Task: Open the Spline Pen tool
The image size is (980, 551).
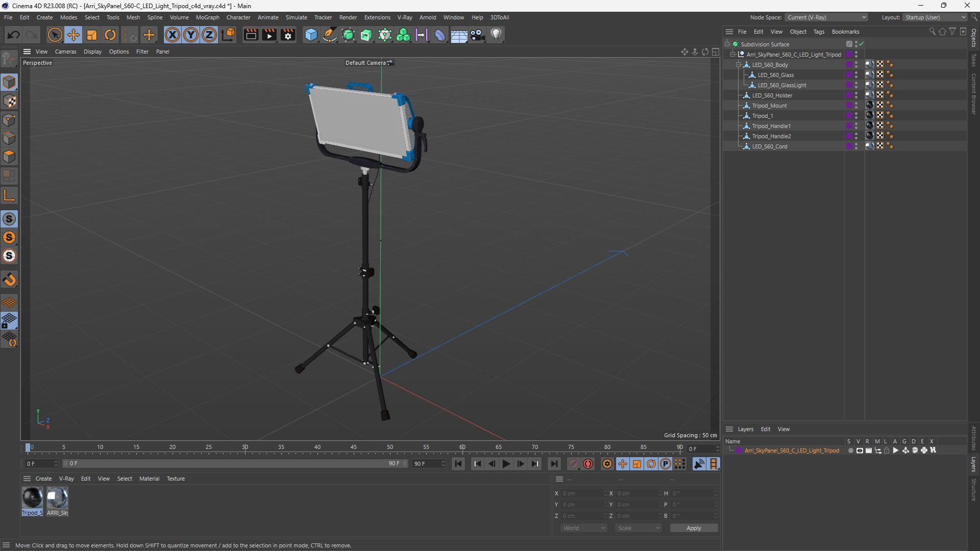Action: point(330,35)
